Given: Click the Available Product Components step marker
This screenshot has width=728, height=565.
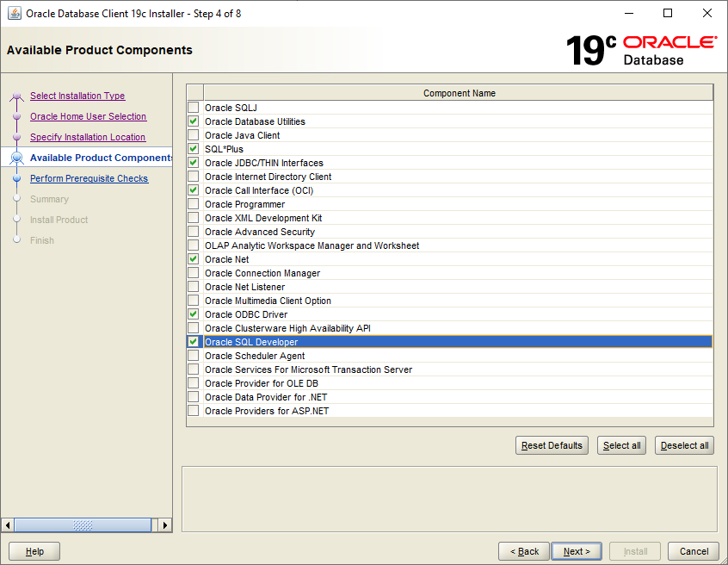Looking at the screenshot, I should coord(16,158).
